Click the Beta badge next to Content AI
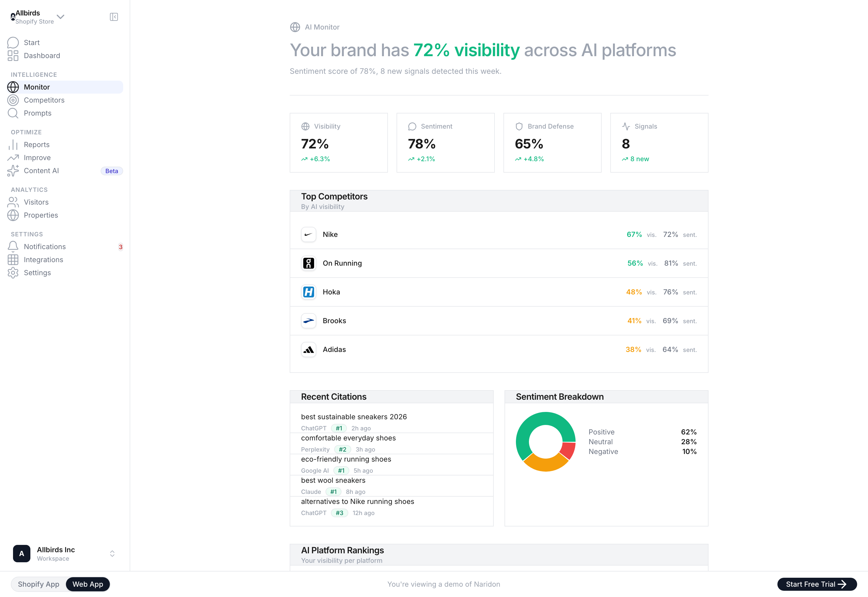 pos(111,171)
